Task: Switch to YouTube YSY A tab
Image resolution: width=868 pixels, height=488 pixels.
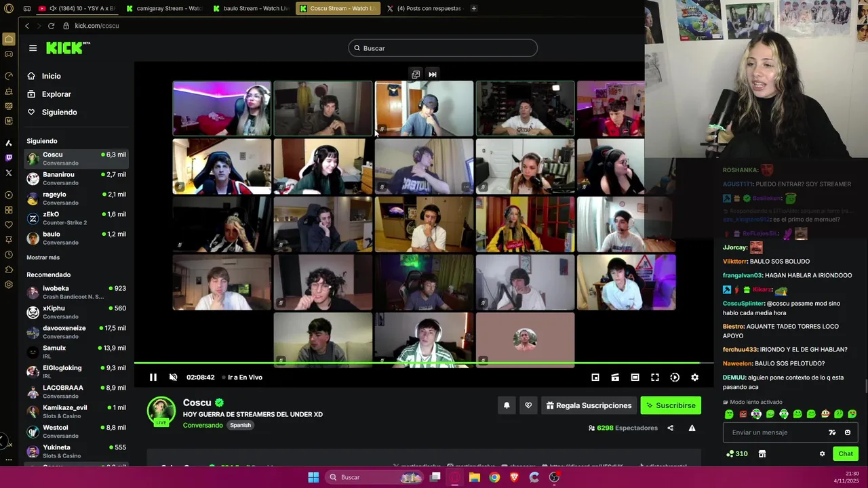Action: click(x=76, y=8)
